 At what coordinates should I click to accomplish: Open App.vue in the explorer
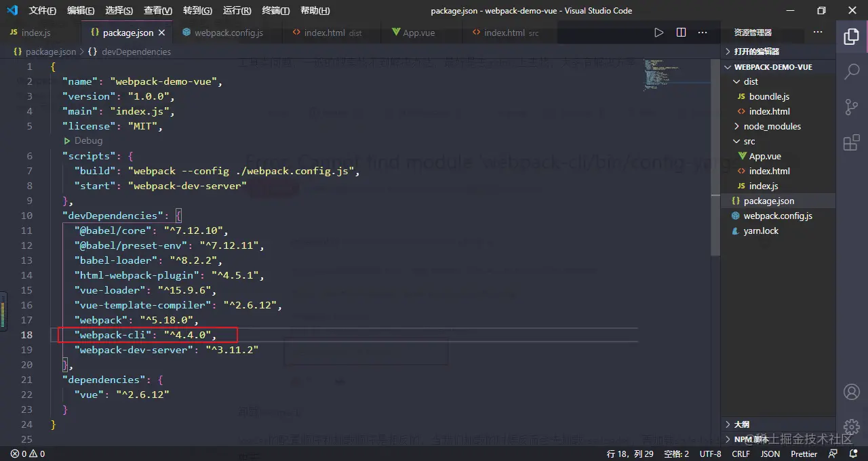click(765, 156)
